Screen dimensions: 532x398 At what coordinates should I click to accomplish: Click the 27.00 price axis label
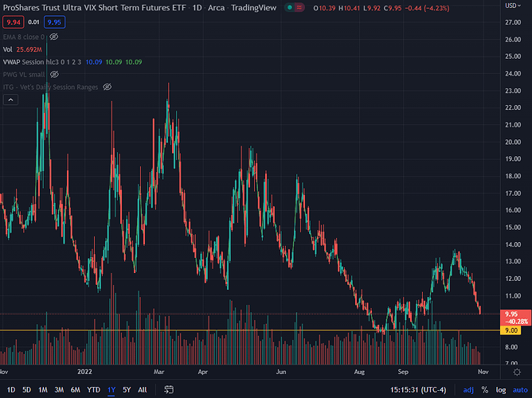(513, 22)
